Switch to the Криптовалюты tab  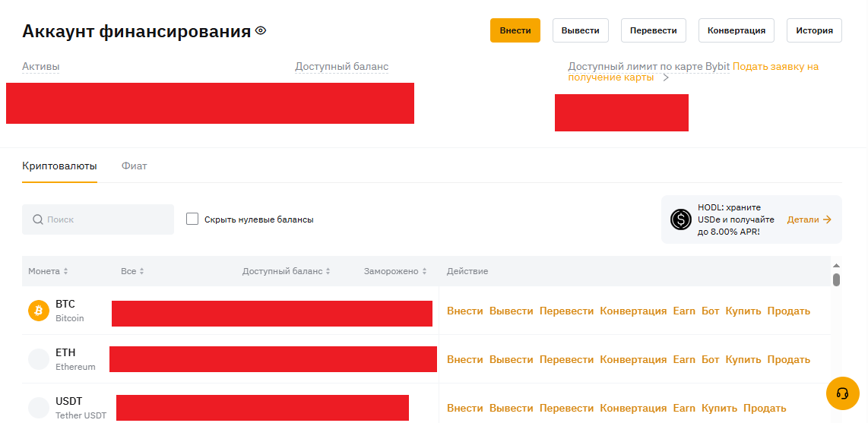(x=60, y=166)
